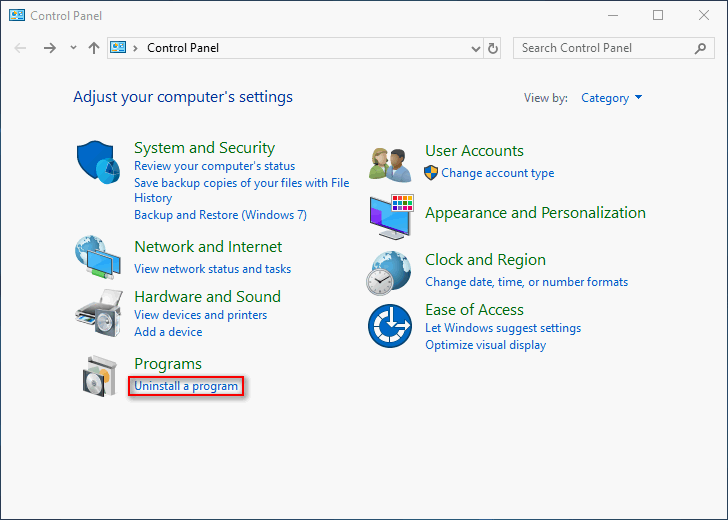Open the Programs disc box icon

(x=99, y=376)
